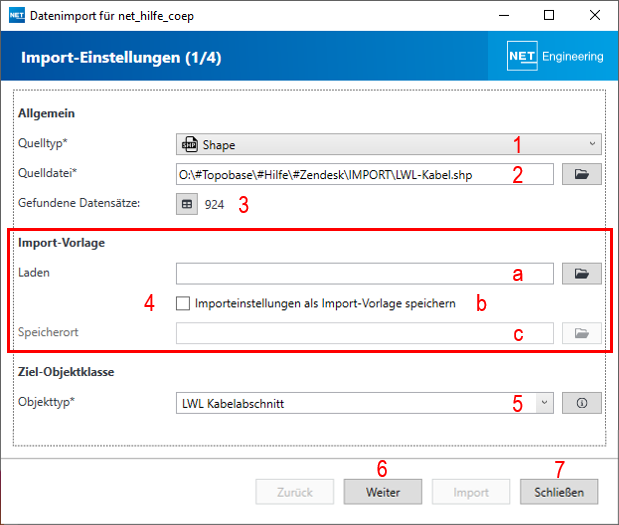The width and height of the screenshot is (619, 525).
Task: Click the NET Engineering logo
Action: pos(555,56)
